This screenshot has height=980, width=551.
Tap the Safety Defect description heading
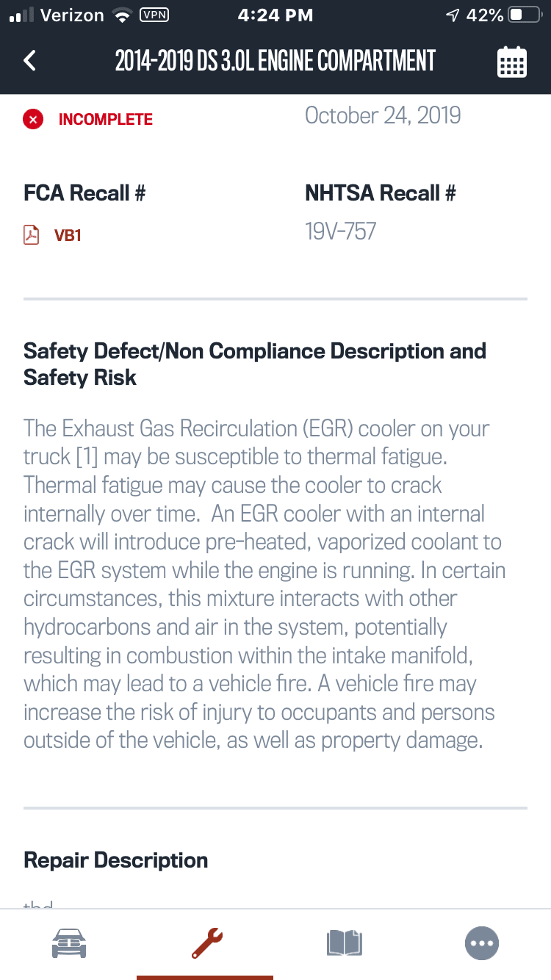[255, 364]
